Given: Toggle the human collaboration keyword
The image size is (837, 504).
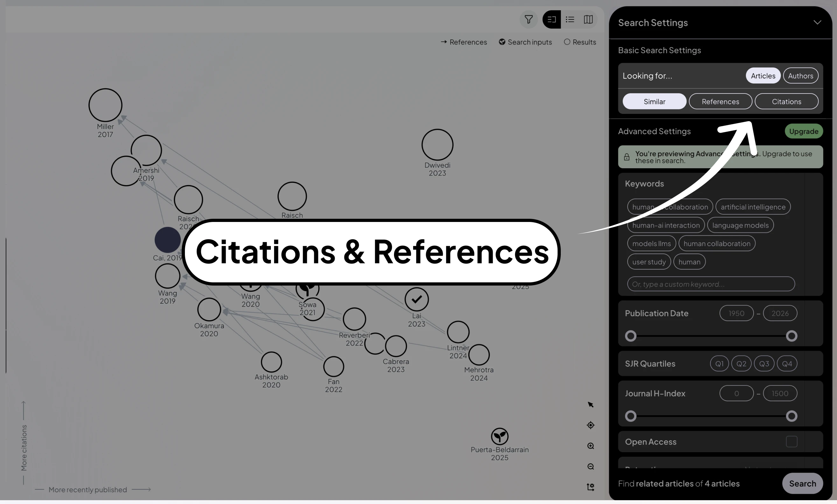Looking at the screenshot, I should [x=717, y=243].
